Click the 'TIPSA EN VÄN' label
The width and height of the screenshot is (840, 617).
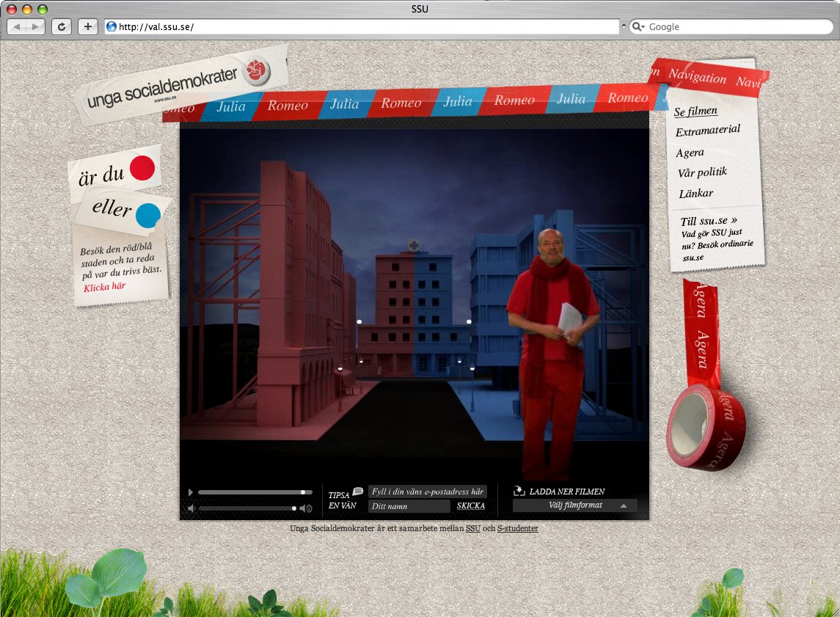click(x=343, y=500)
